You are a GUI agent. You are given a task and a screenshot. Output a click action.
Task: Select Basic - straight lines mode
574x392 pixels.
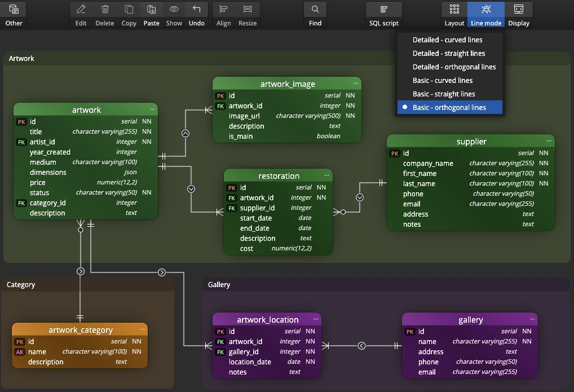pyautogui.click(x=450, y=94)
